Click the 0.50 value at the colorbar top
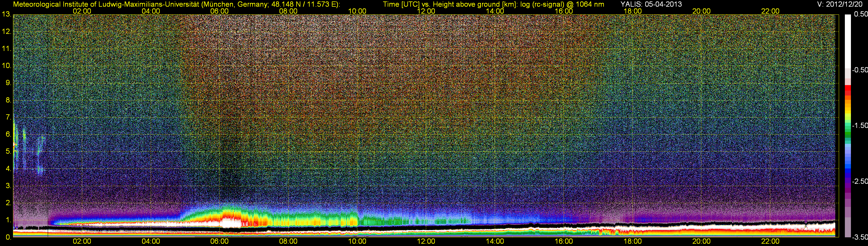 860,14
